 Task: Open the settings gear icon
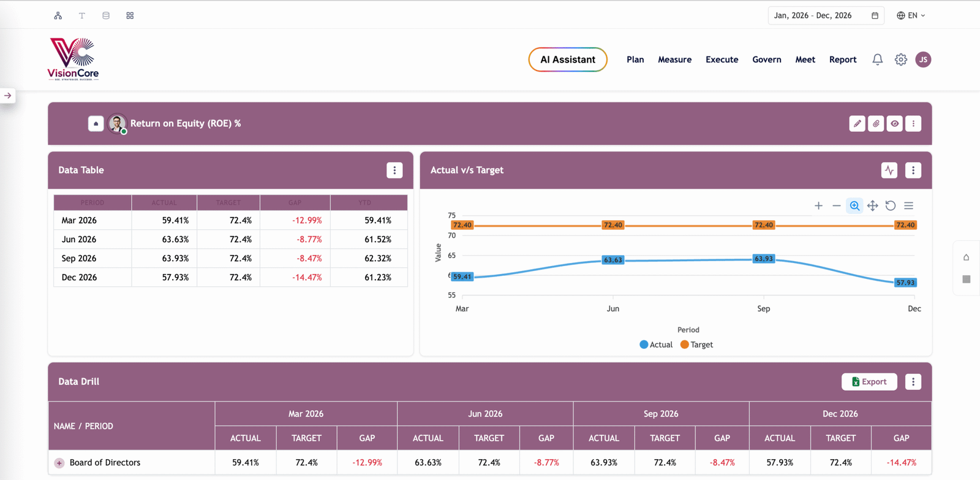(x=900, y=59)
